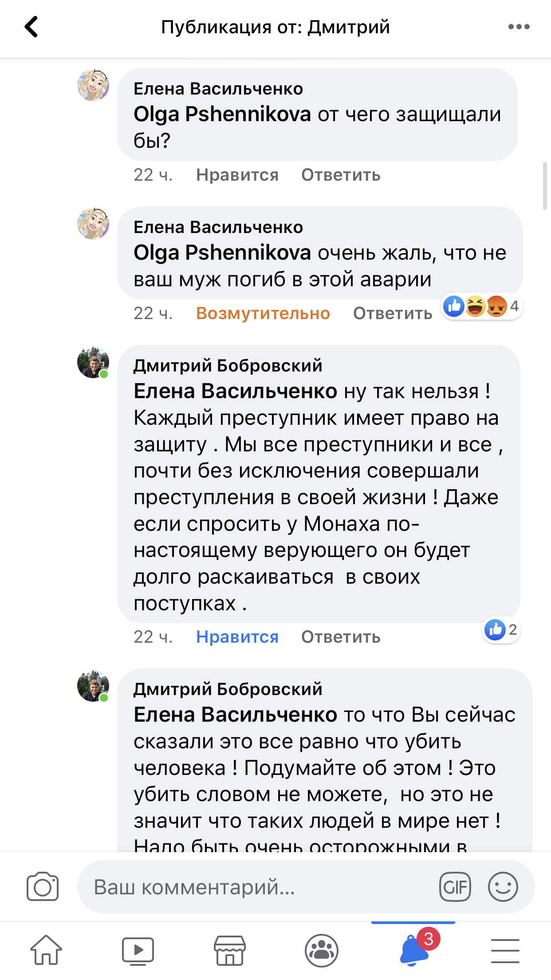Open the Groups tab icon
The width and height of the screenshot is (551, 980).
[322, 950]
